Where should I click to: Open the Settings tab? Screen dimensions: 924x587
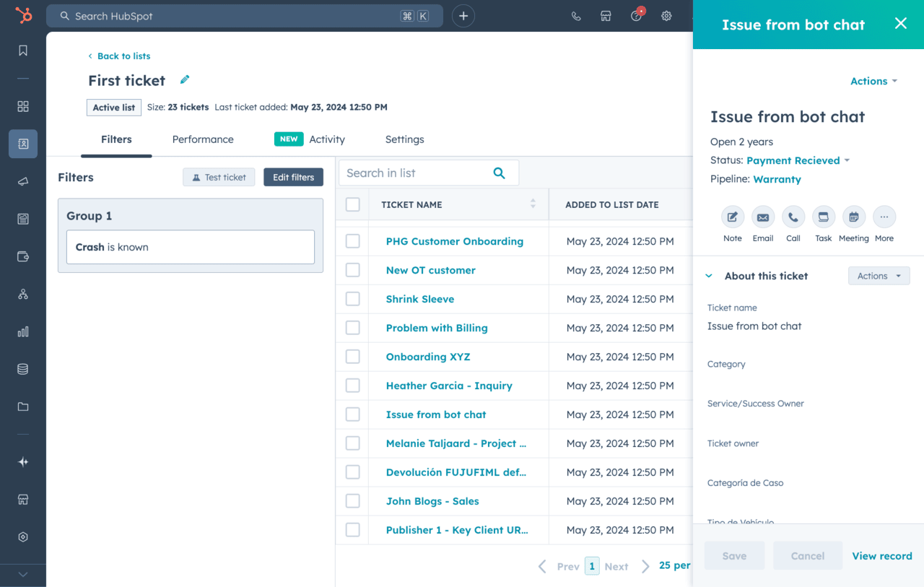404,139
